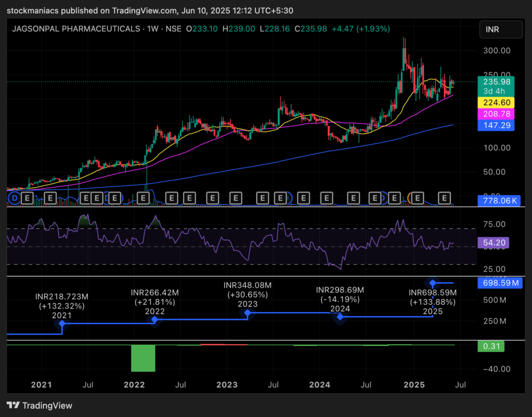The width and height of the screenshot is (532, 417).
Task: Click the 250M revenue axis label
Action: click(495, 321)
